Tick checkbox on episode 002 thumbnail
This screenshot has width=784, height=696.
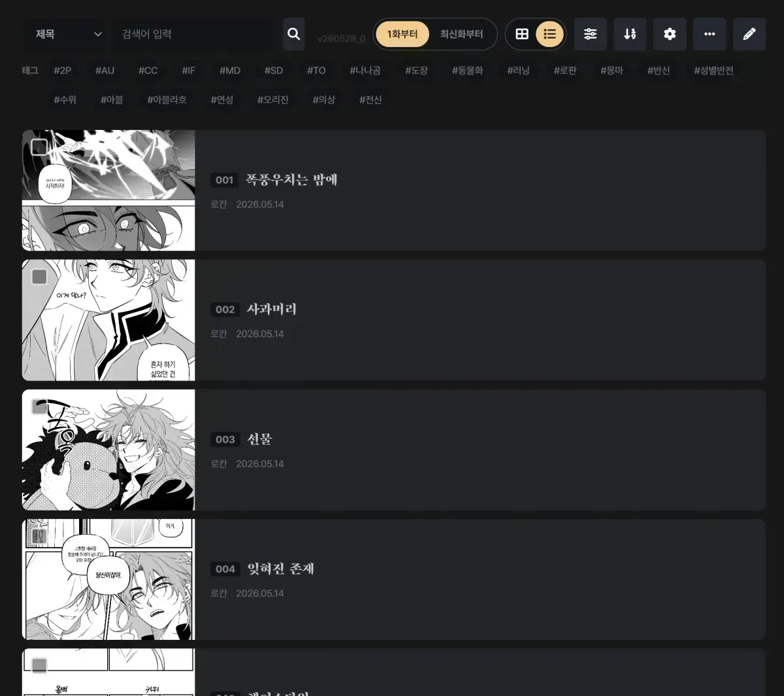tap(39, 277)
